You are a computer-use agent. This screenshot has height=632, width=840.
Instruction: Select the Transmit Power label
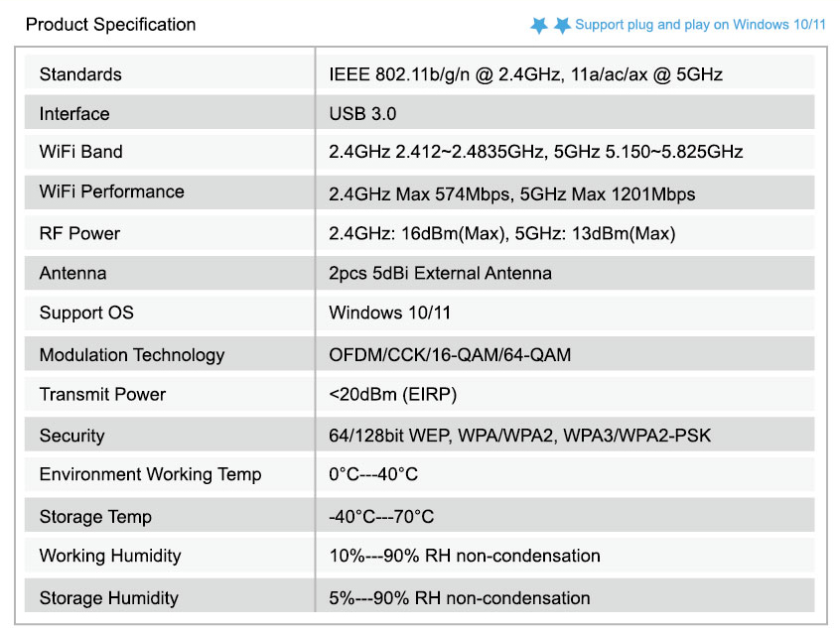pos(102,394)
